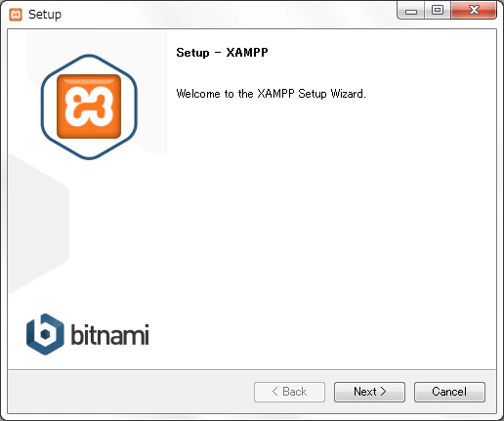This screenshot has height=421, width=504.
Task: Click the large XAMPP hexagon logo
Action: point(89,106)
